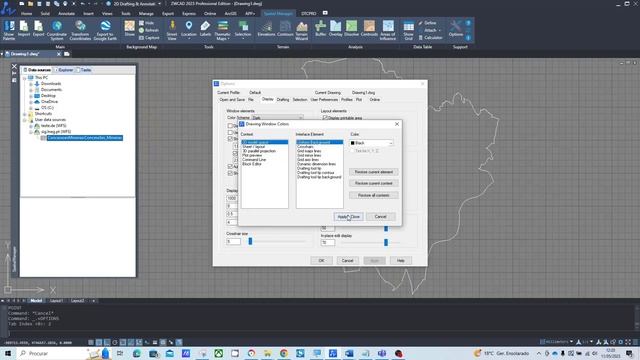Click Restore all contexts button
The height and width of the screenshot is (360, 640).
coord(373,196)
